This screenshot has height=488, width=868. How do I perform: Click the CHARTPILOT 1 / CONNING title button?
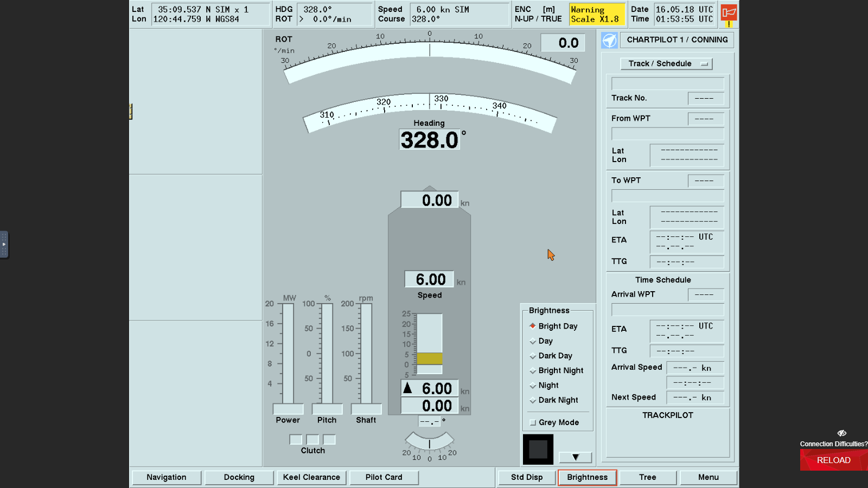(677, 40)
